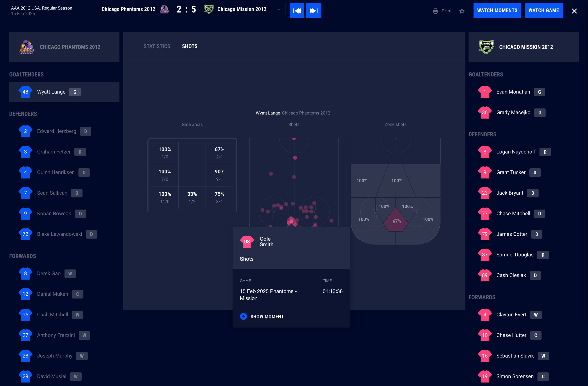Click the Chicago Mission logo in the right panel
The image size is (588, 386).
[486, 47]
